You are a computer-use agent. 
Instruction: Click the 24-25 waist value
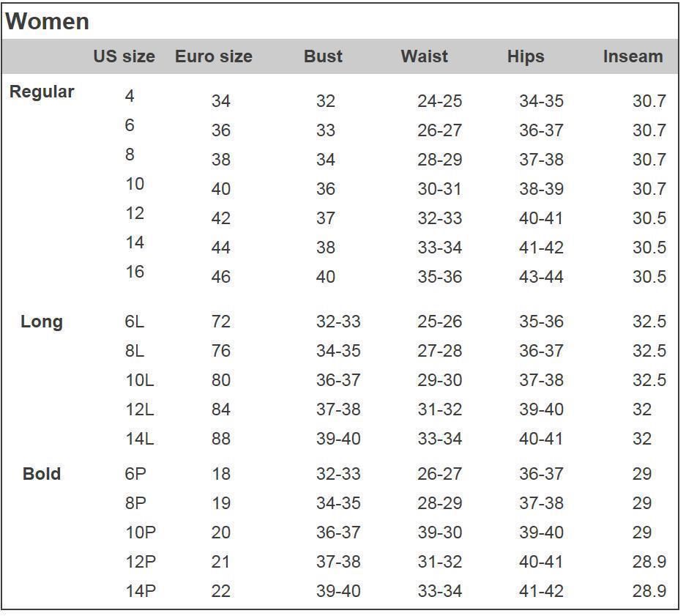tap(440, 101)
